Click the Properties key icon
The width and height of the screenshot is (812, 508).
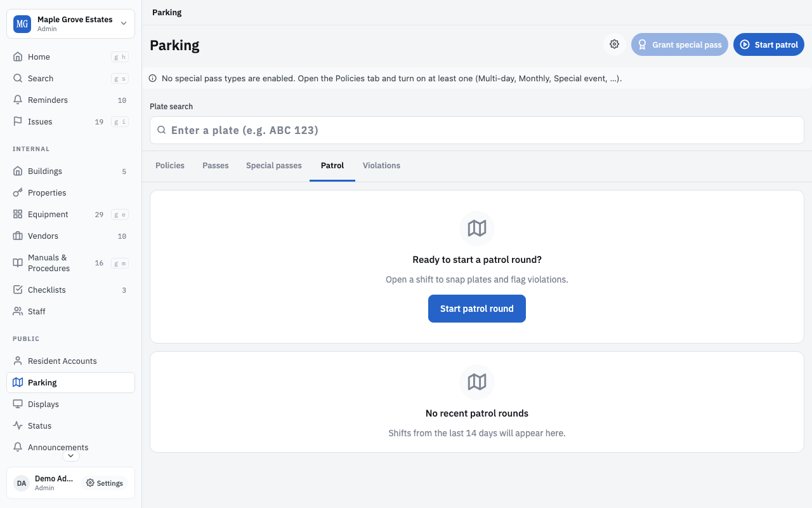[x=18, y=192]
